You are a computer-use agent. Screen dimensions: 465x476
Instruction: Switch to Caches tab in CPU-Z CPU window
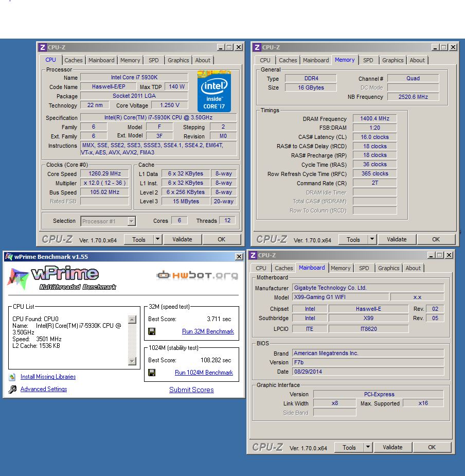pos(74,60)
